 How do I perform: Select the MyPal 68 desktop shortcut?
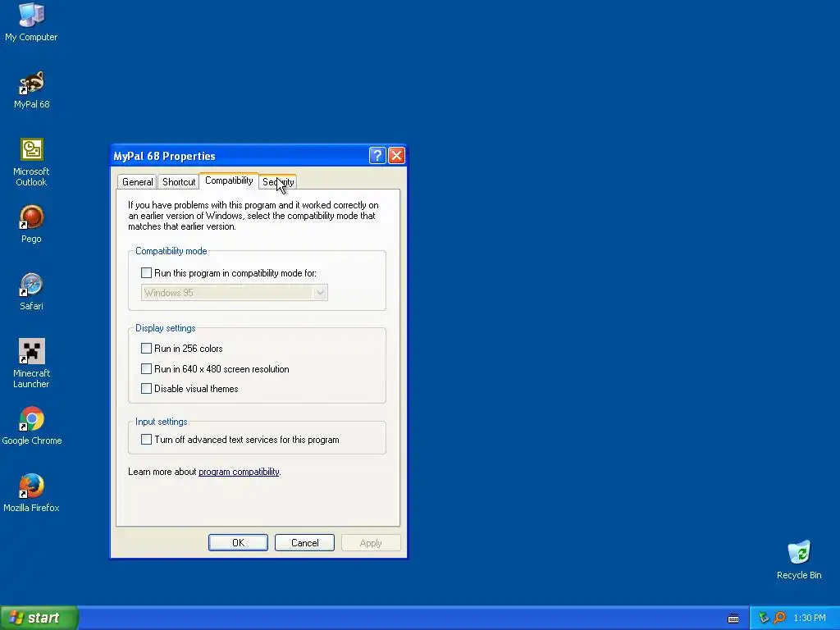click(31, 90)
